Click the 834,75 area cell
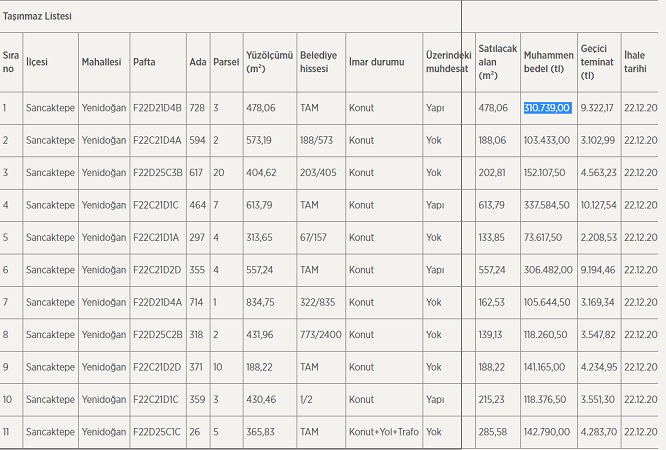This screenshot has height=450, width=666. tap(260, 302)
